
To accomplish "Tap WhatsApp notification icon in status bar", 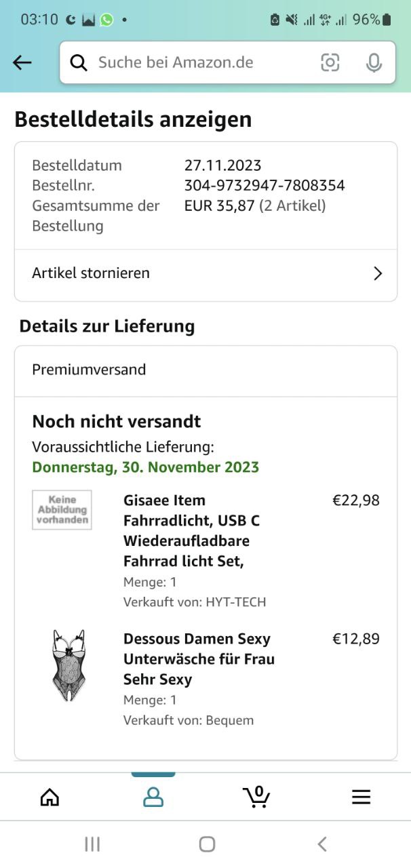I will click(x=106, y=20).
